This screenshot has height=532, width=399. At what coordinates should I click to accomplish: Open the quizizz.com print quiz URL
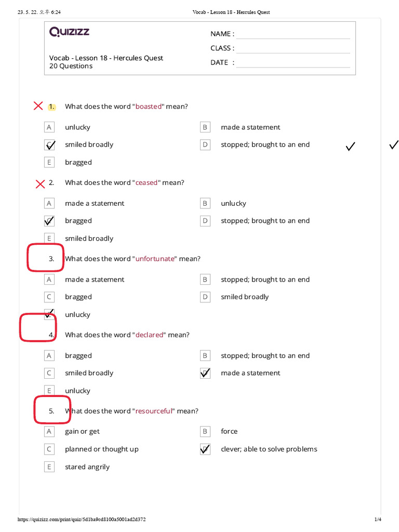(x=82, y=519)
